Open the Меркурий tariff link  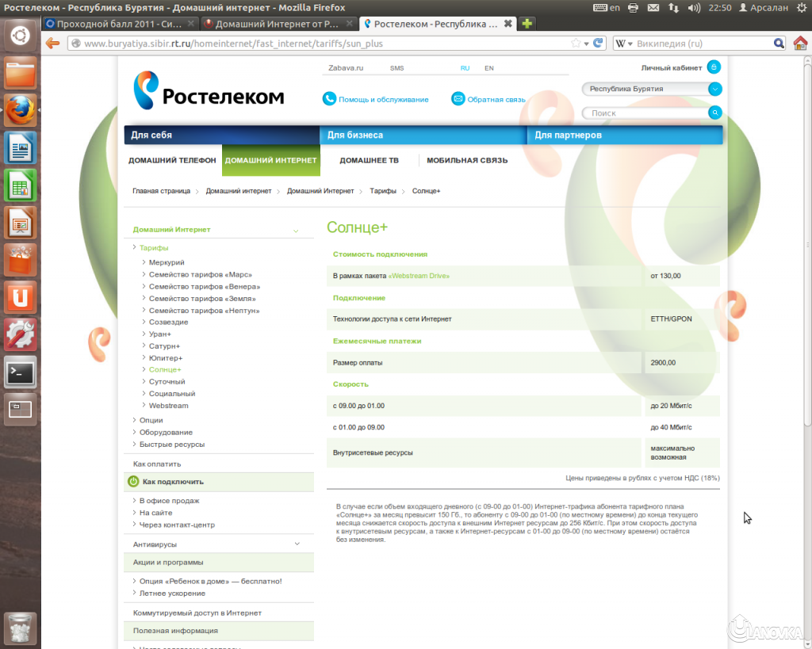point(167,262)
